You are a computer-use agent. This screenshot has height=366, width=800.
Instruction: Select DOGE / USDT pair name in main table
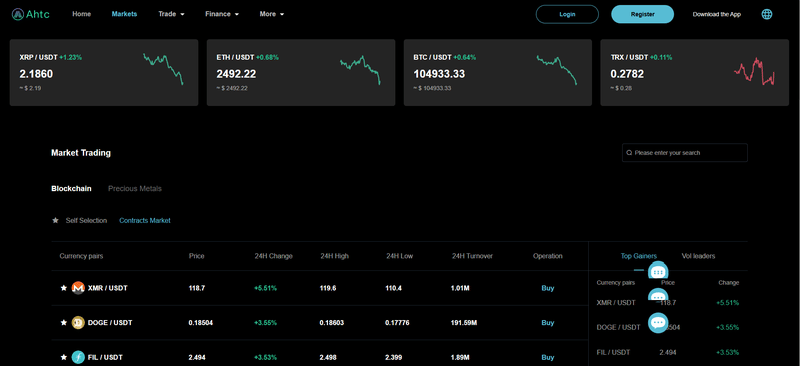pos(110,323)
